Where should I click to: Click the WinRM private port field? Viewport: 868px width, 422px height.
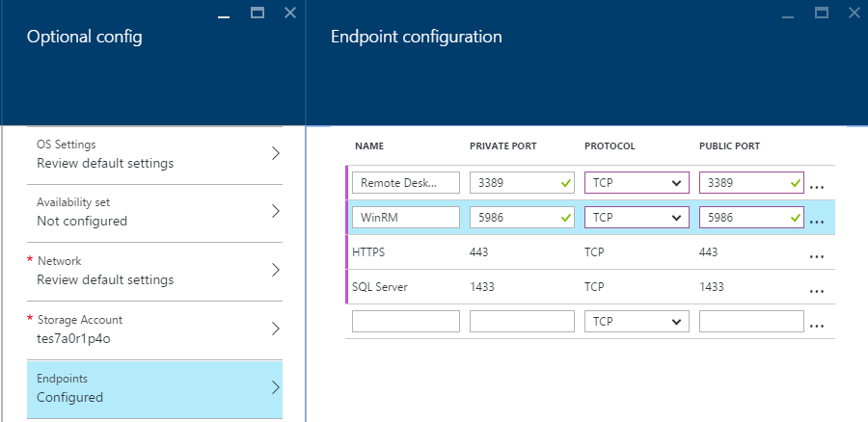tap(513, 218)
